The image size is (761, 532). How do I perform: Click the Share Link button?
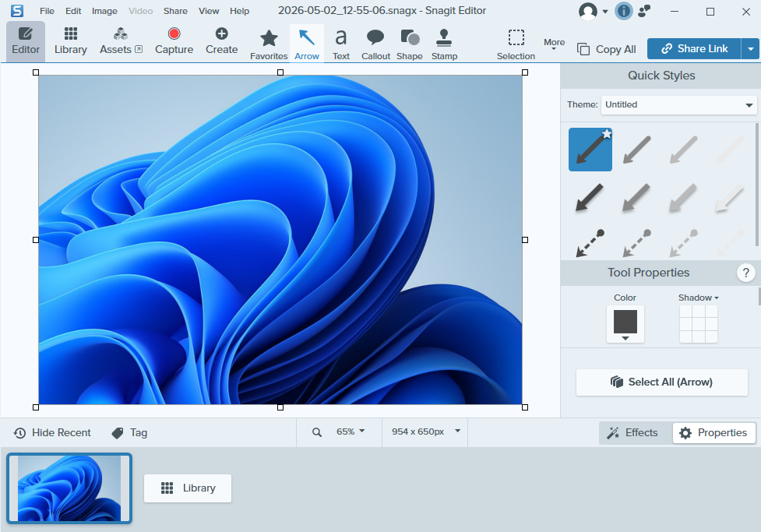pyautogui.click(x=694, y=48)
